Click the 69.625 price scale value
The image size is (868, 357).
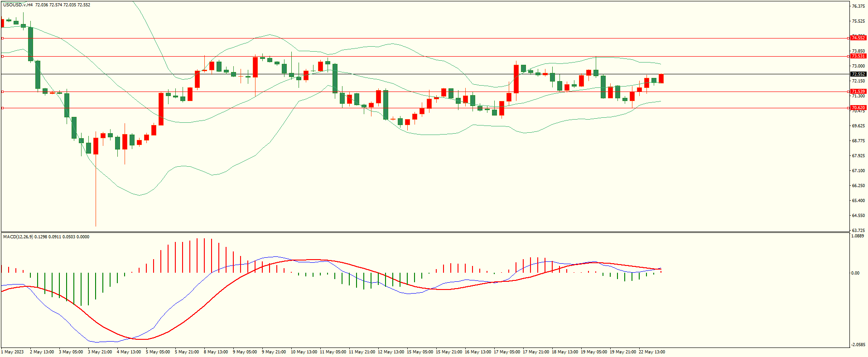click(x=858, y=126)
